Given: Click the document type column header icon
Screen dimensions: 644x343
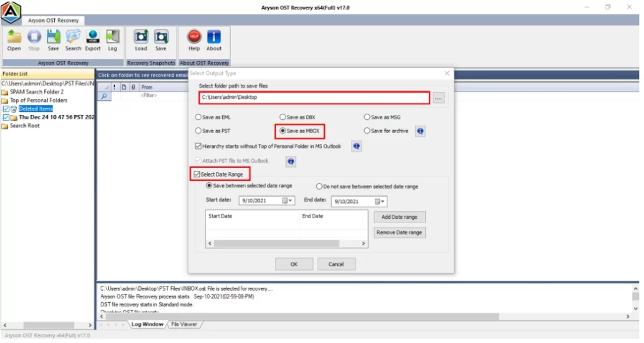Looking at the screenshot, I should [124, 87].
